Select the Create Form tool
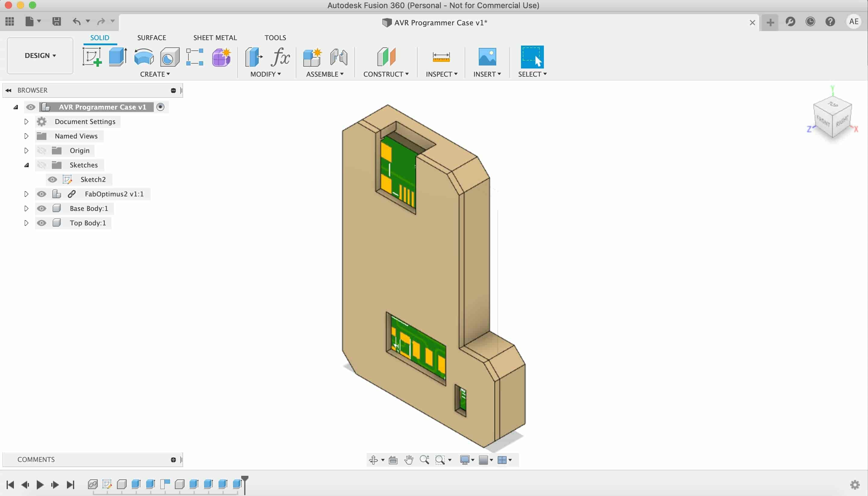The width and height of the screenshot is (868, 496). (x=222, y=56)
